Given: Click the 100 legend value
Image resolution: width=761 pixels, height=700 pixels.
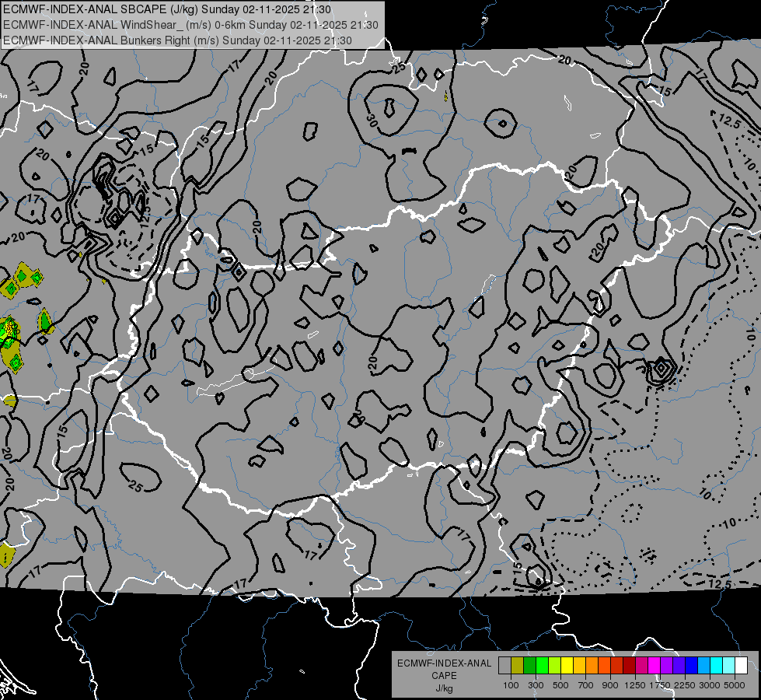Looking at the screenshot, I should (x=511, y=685).
